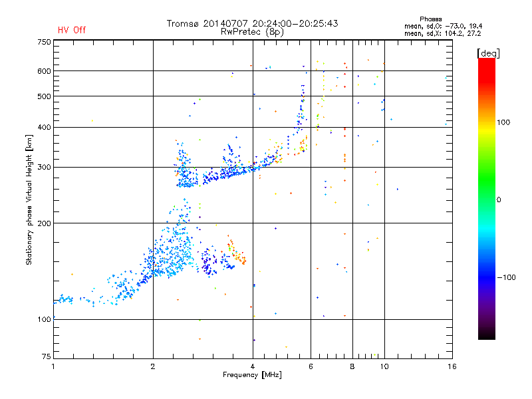Click the y-axis '400' tick label
The image size is (532, 399).
point(44,127)
